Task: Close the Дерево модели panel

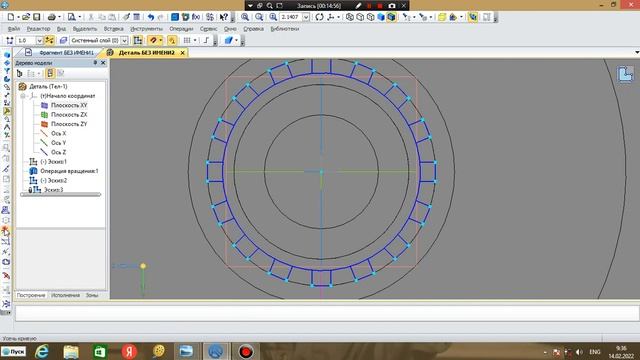Action: [103, 63]
